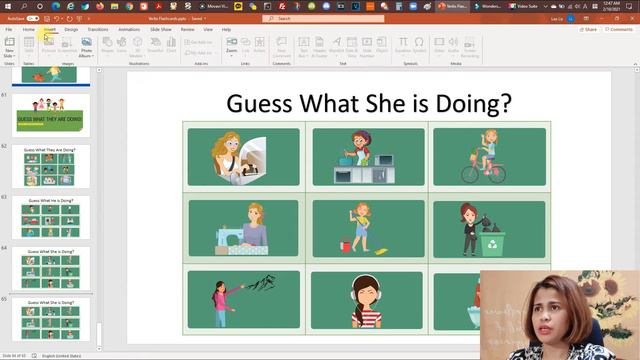Click the Screenshot tool in the ribbon
The width and height of the screenshot is (640, 360).
tap(67, 45)
